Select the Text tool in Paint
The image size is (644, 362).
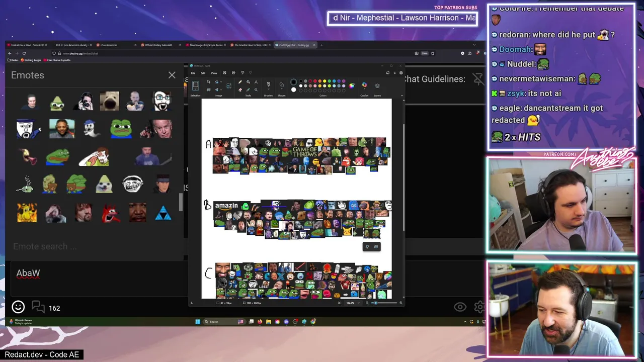tap(256, 82)
